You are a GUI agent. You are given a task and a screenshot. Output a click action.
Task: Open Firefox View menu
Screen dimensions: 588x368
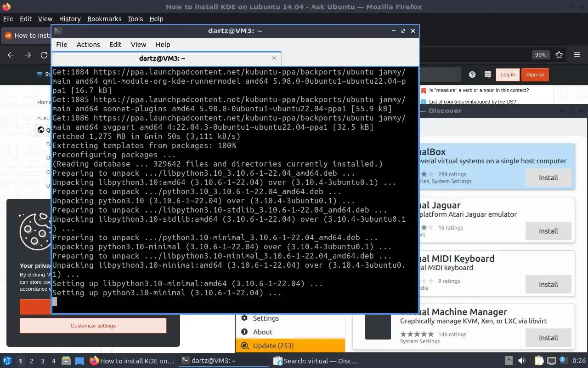click(45, 19)
